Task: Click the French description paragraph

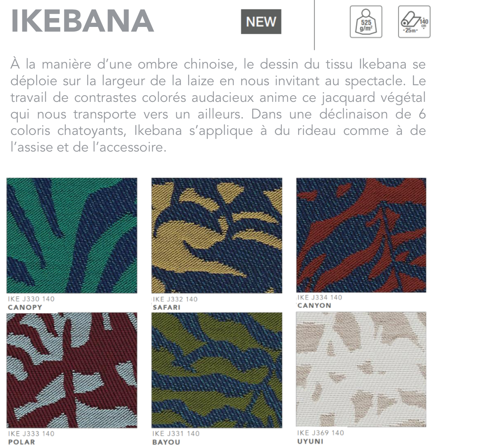Action: [218, 105]
